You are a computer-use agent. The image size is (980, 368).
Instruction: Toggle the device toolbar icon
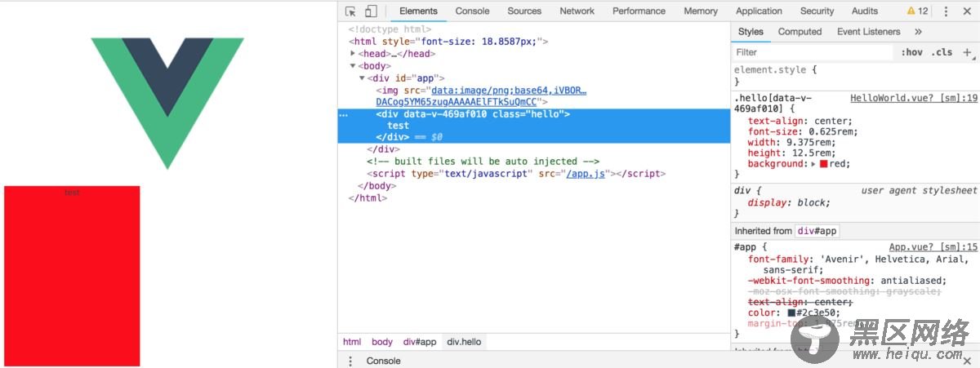pyautogui.click(x=371, y=11)
